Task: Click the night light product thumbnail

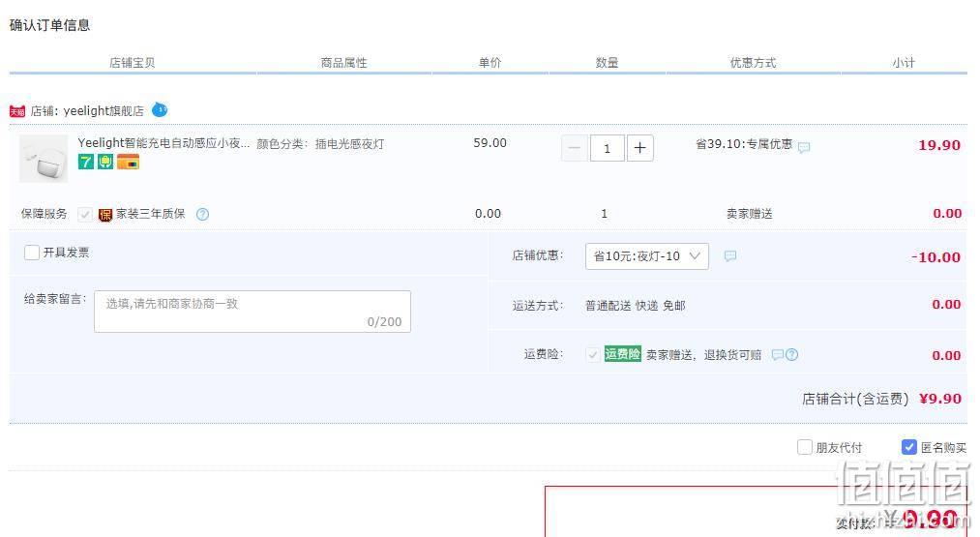Action: click(44, 159)
